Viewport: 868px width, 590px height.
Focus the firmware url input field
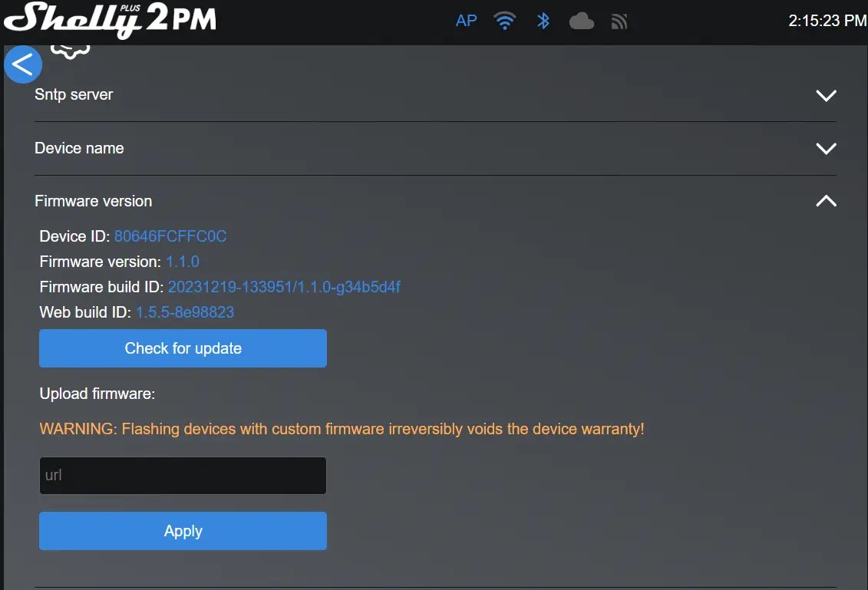click(183, 476)
